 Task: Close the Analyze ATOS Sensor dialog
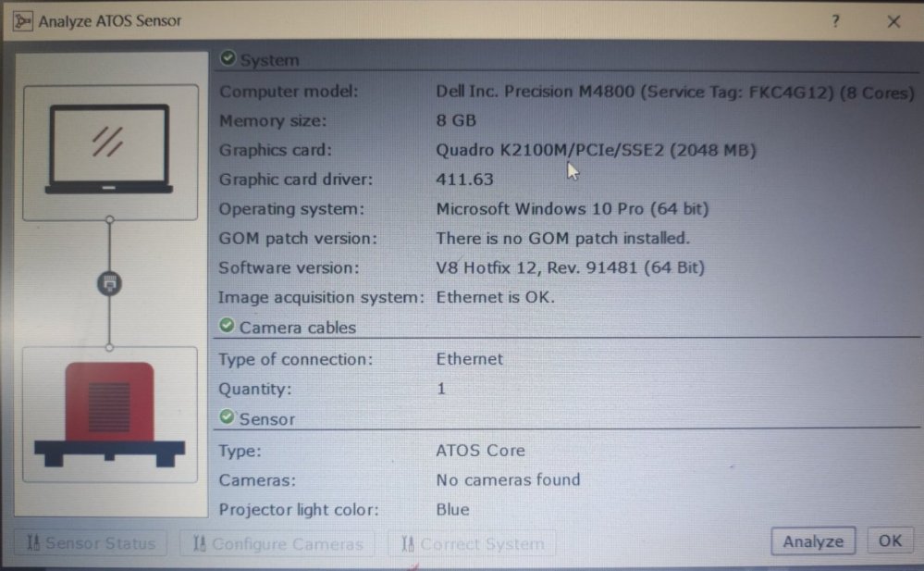(x=893, y=21)
